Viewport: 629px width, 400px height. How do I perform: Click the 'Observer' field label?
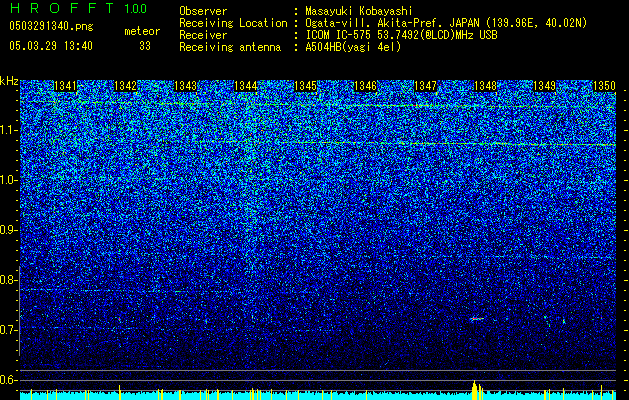coord(203,11)
